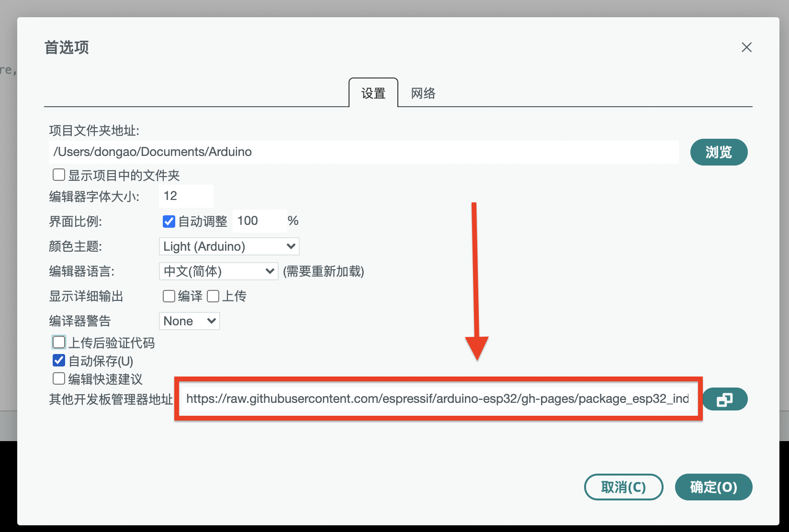Switch to the 网络 tab
789x532 pixels.
click(x=423, y=93)
